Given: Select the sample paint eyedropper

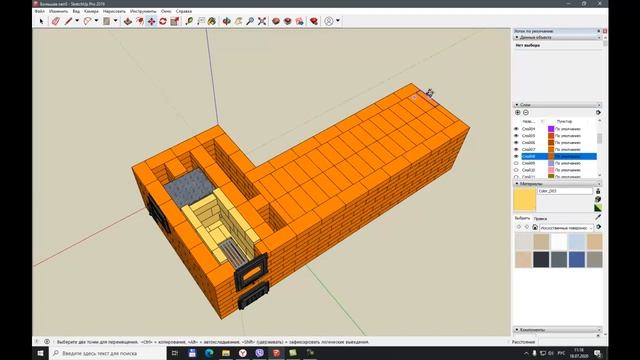Looking at the screenshot, I should [598, 217].
